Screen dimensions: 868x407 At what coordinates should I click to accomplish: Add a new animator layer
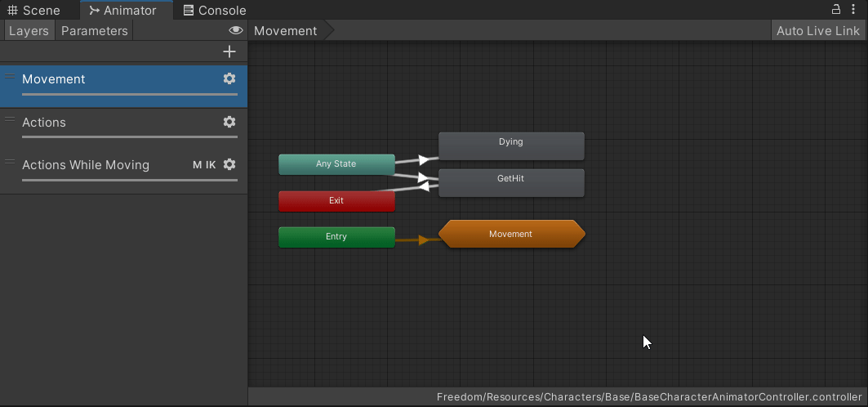[229, 51]
